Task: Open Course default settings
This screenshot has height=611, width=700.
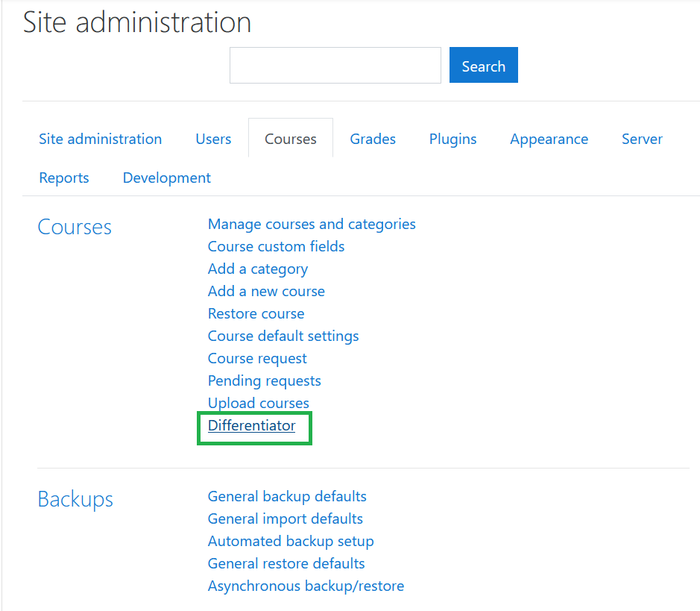Action: click(x=283, y=336)
